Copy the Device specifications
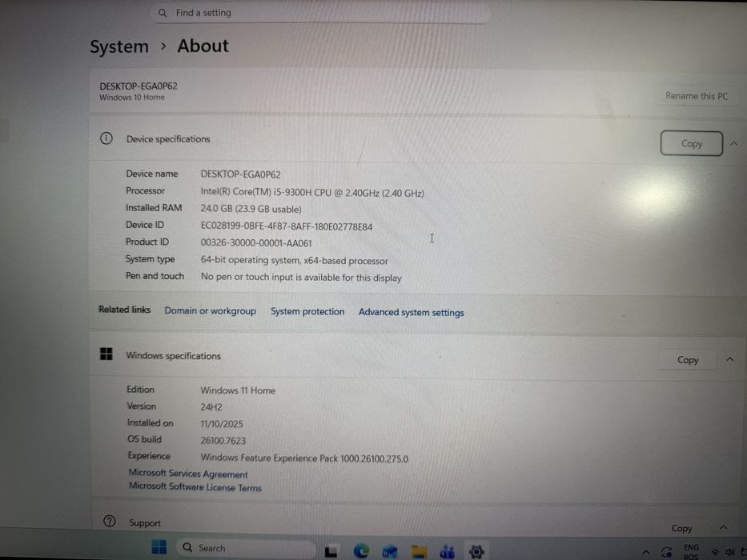 pyautogui.click(x=691, y=143)
